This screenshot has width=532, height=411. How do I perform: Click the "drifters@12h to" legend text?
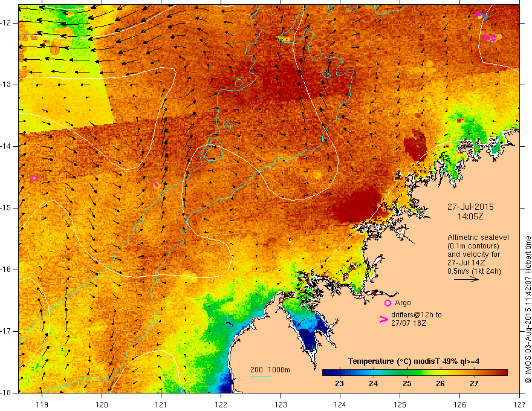tap(417, 315)
